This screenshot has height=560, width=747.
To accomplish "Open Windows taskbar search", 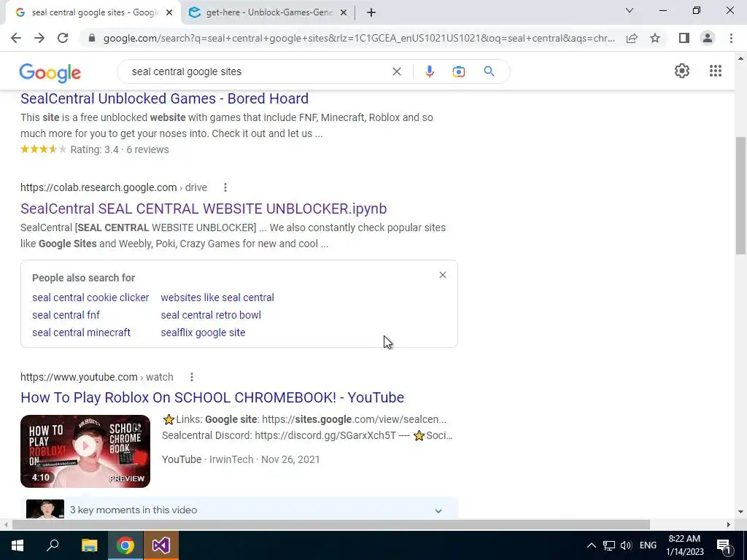I will tap(53, 545).
